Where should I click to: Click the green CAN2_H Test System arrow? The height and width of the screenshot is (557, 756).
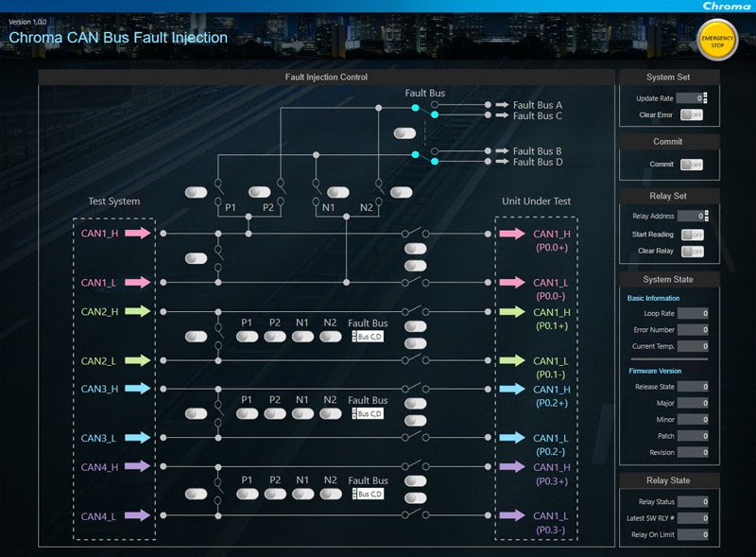pyautogui.click(x=137, y=311)
